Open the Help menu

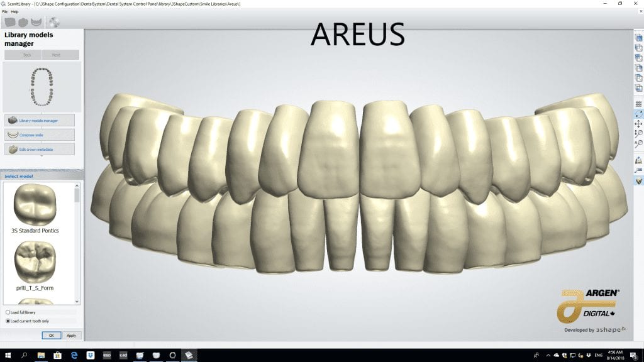[15, 12]
